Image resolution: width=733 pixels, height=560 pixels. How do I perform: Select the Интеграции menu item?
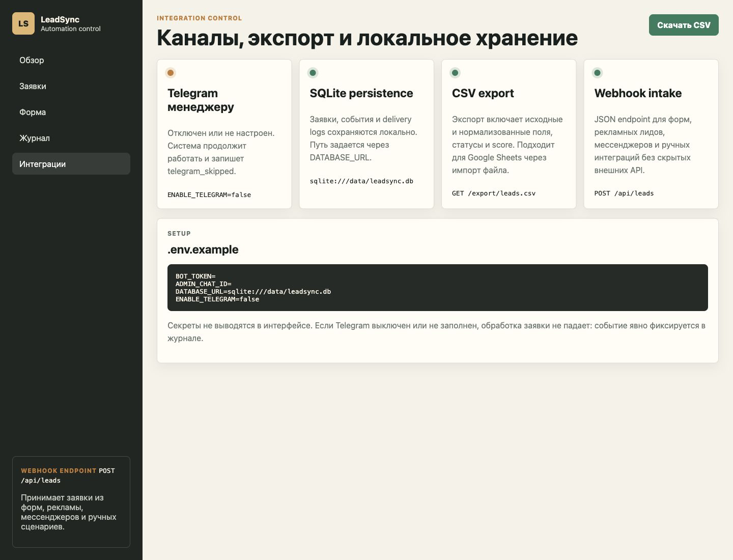click(71, 164)
